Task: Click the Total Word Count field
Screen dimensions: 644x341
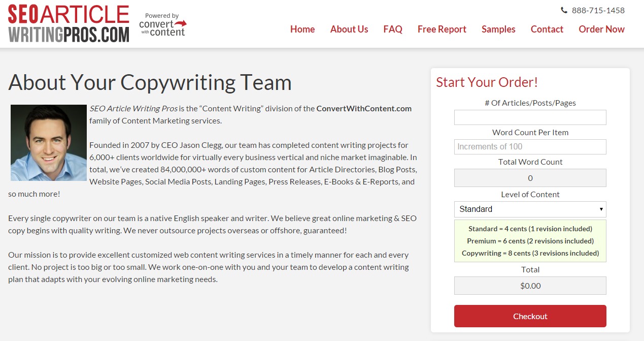Action: click(530, 178)
